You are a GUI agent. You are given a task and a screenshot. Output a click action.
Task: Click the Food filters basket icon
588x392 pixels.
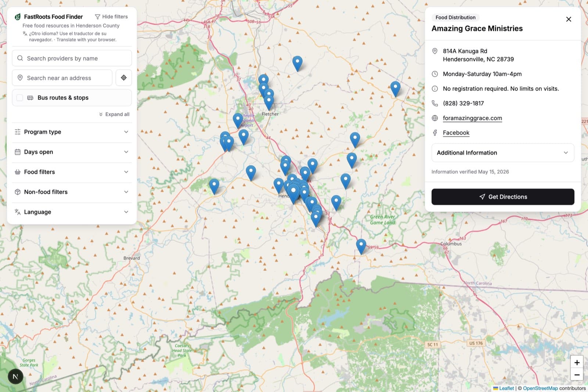(17, 172)
